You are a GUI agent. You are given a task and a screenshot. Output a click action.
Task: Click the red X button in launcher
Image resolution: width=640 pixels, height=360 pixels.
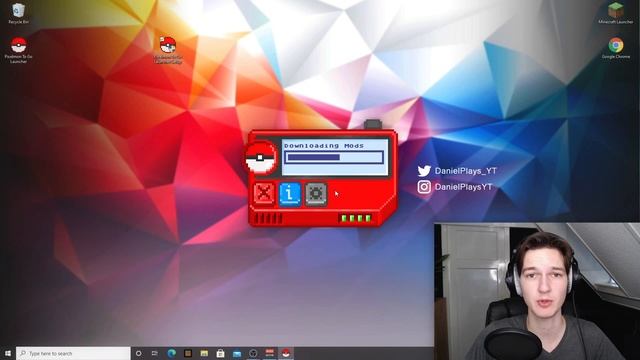point(264,193)
